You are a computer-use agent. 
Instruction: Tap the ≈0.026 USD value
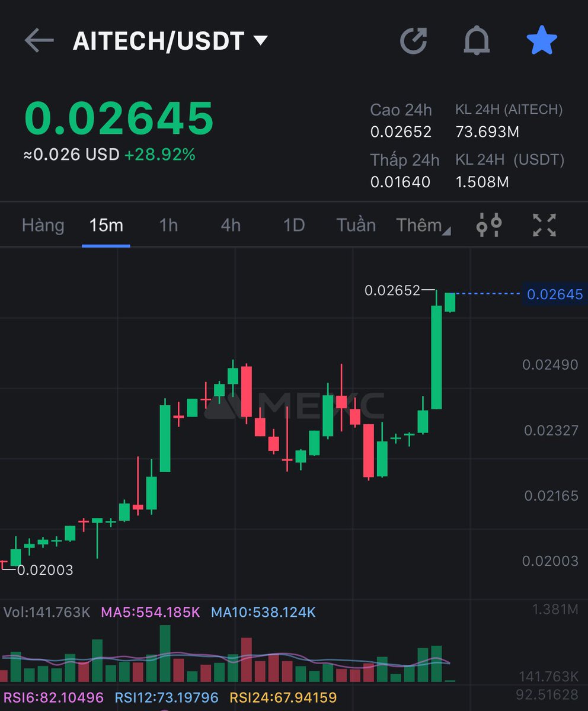tap(72, 155)
